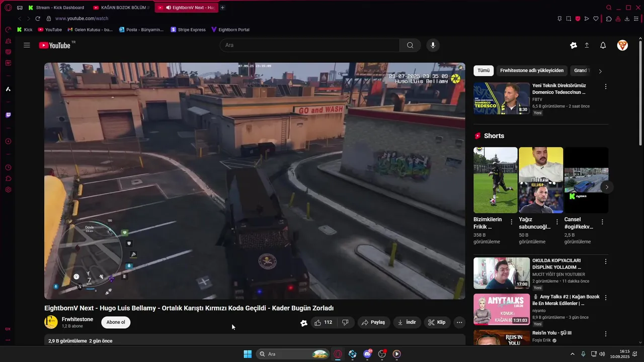Open the Stripe Express bookmark
Screen dimensions: 644x362
tap(188, 30)
